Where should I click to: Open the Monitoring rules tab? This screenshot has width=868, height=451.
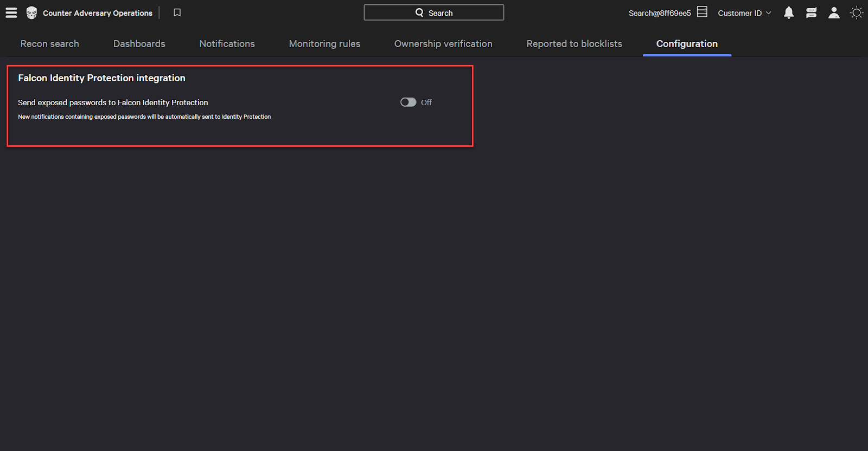(x=325, y=44)
